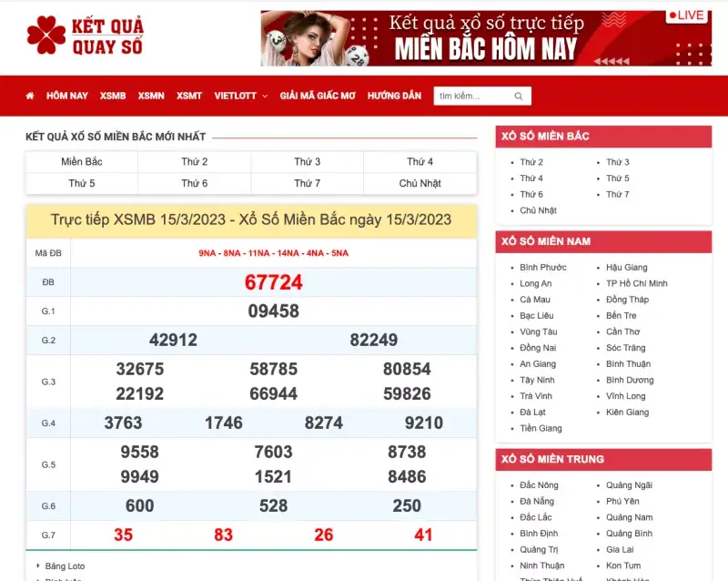The width and height of the screenshot is (728, 581).
Task: Go to Giải Mã Giấc Mơ page
Action: pyautogui.click(x=318, y=96)
